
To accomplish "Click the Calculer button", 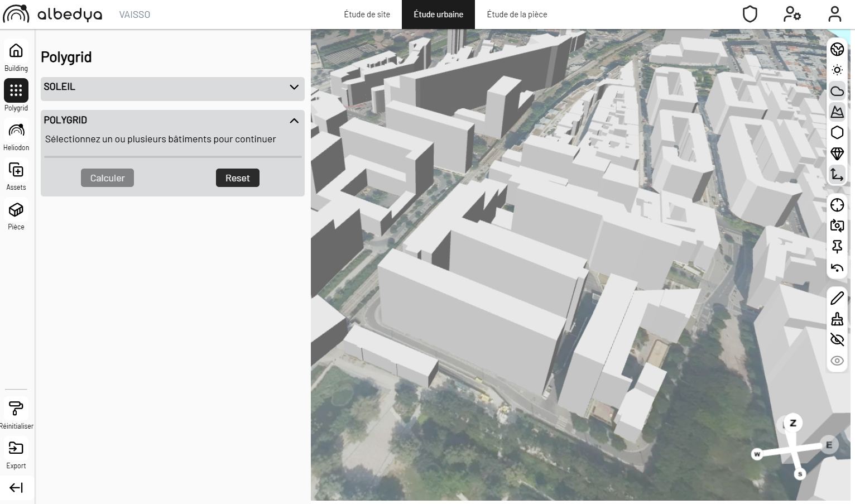I will pos(107,178).
